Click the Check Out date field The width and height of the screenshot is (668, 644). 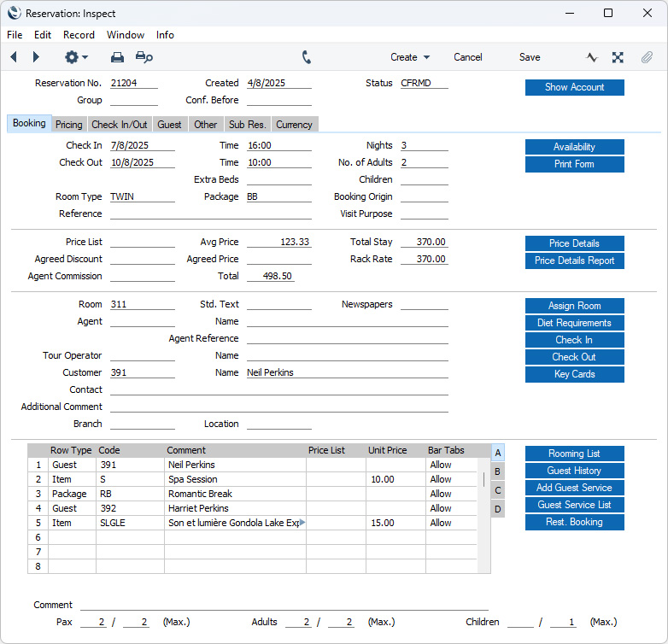click(x=143, y=162)
